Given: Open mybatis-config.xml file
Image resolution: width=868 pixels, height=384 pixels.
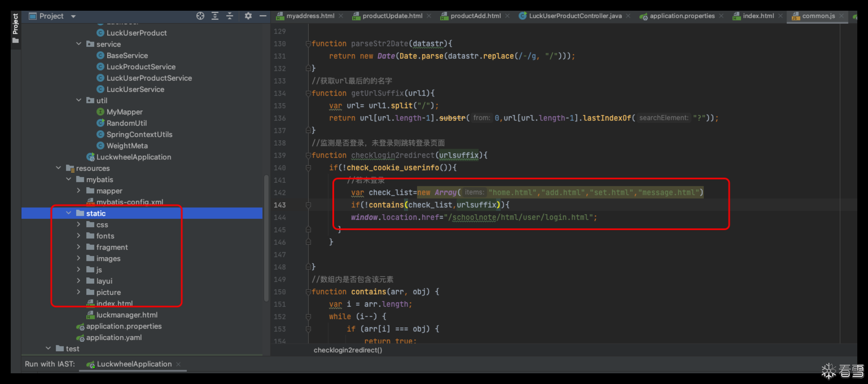Looking at the screenshot, I should pyautogui.click(x=125, y=202).
